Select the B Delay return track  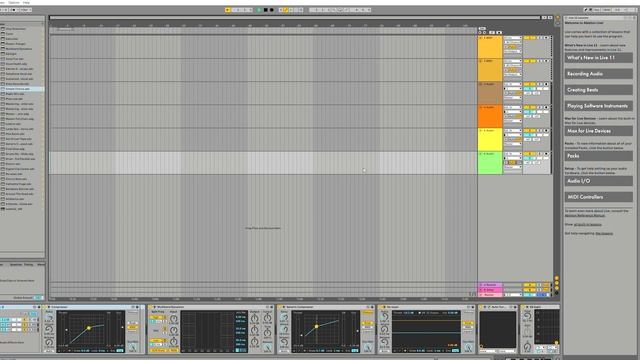[490, 289]
